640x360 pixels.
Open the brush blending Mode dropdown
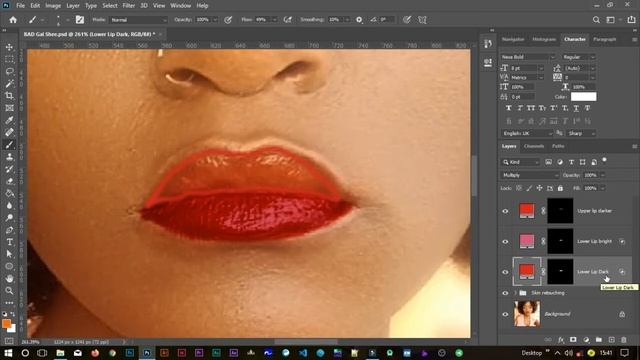(x=138, y=20)
